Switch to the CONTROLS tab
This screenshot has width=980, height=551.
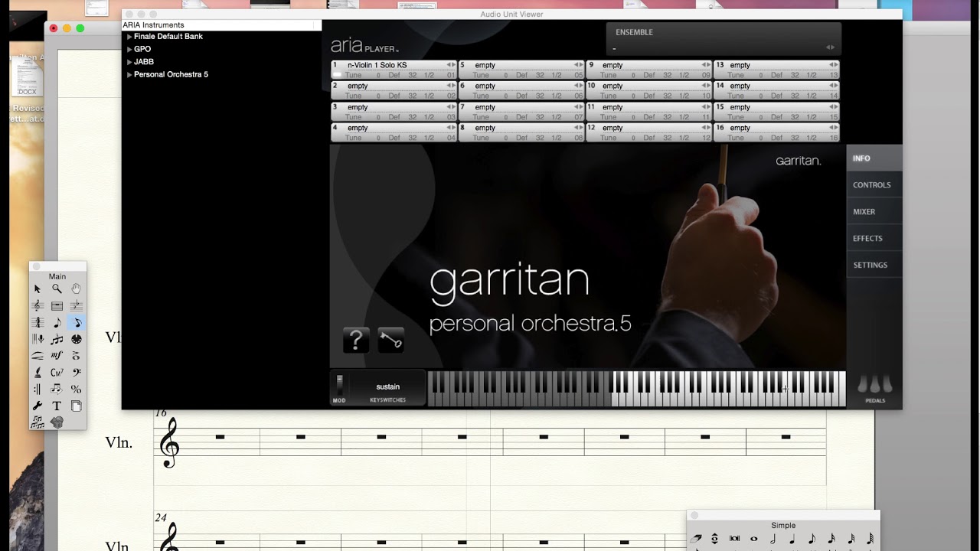pos(874,185)
